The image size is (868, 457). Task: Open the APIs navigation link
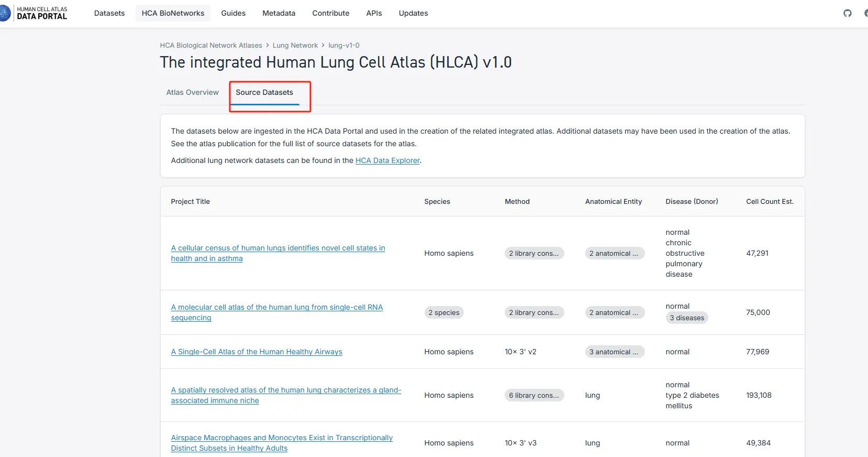(374, 13)
